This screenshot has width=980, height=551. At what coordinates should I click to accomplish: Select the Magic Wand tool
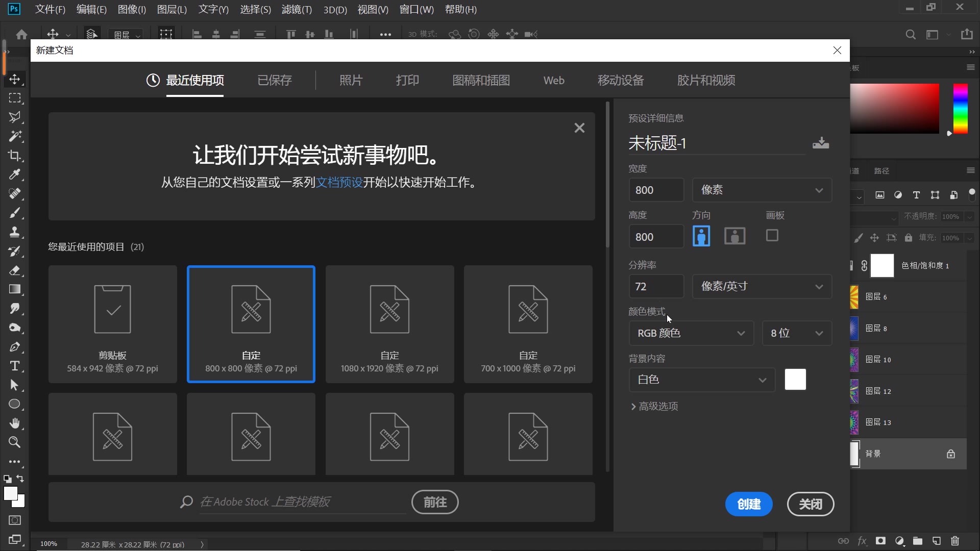14,136
